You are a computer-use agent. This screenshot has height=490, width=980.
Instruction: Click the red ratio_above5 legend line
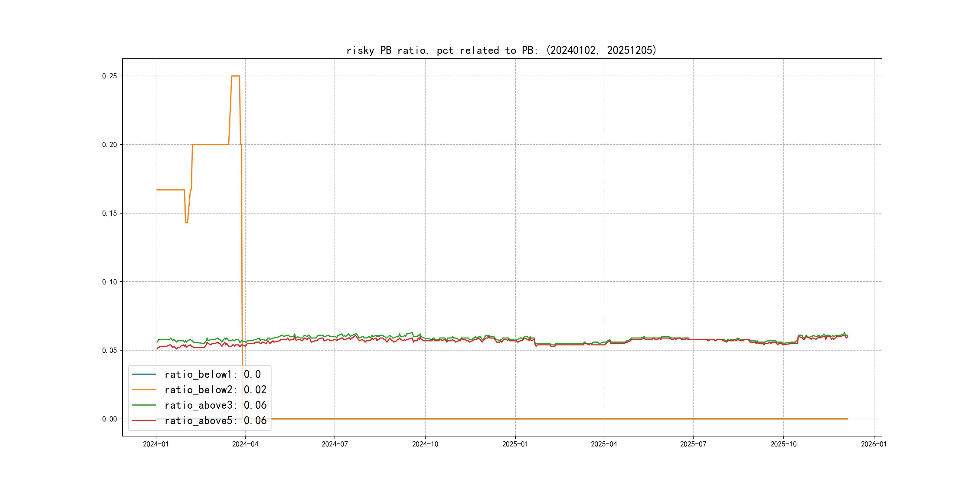144,420
